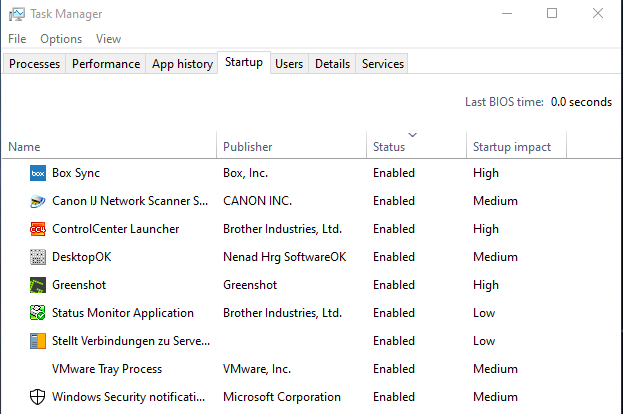
Task: Sort list by Startup impact column
Action: pyautogui.click(x=511, y=147)
